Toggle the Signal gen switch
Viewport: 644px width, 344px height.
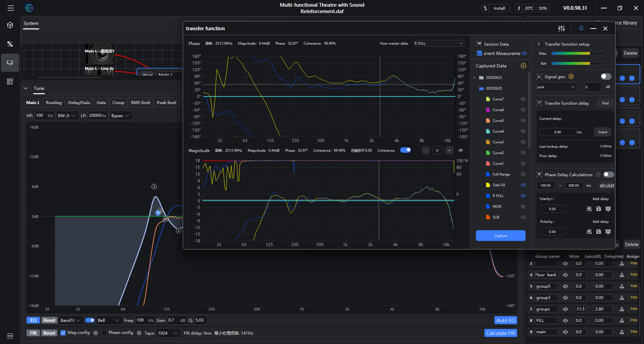(606, 77)
